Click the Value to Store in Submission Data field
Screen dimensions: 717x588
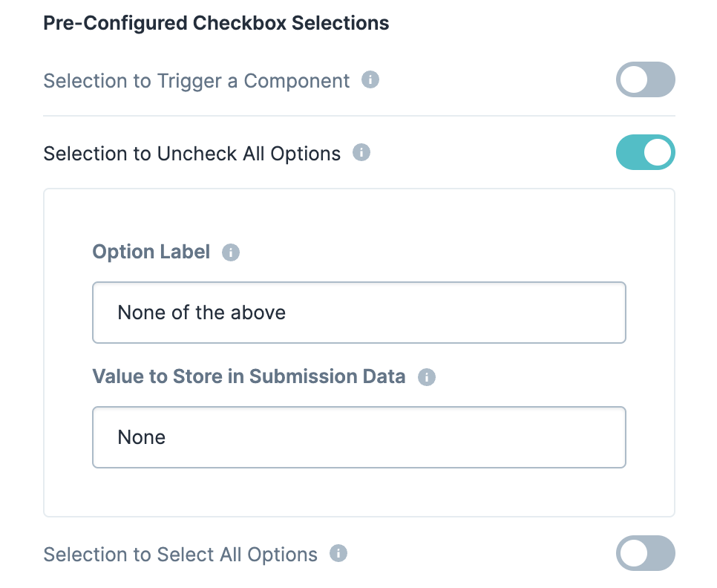coord(359,437)
